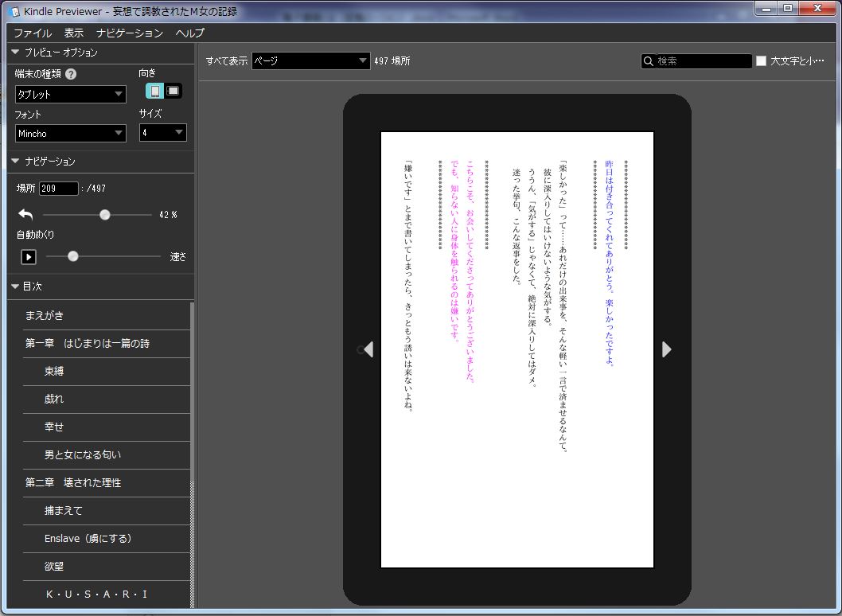Viewport: 842px width, 616px height.
Task: Switch to portrait orientation icon
Action: point(154,91)
